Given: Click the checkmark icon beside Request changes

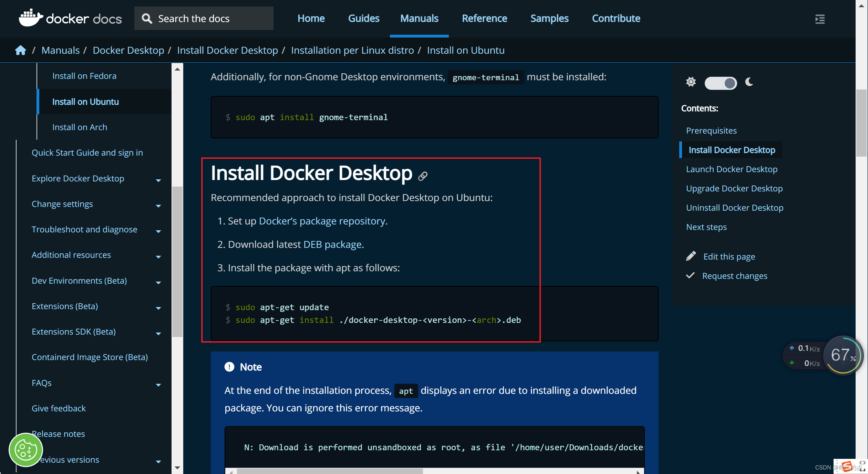Looking at the screenshot, I should [691, 275].
